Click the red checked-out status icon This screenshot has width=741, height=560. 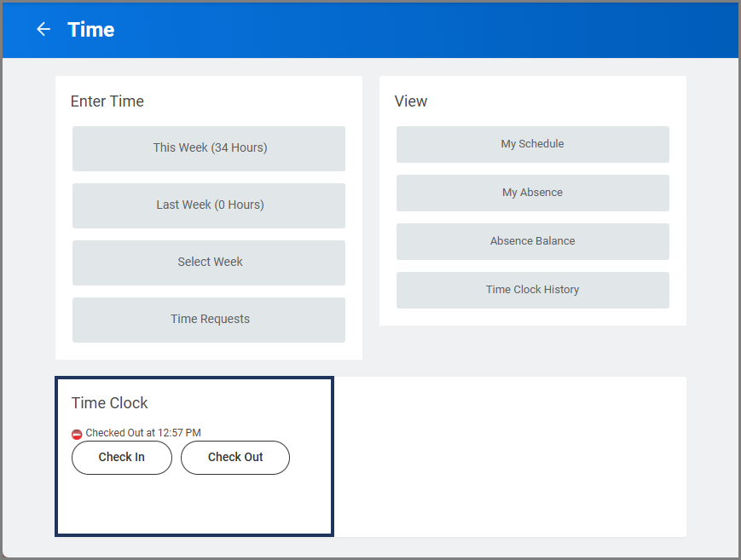(77, 434)
